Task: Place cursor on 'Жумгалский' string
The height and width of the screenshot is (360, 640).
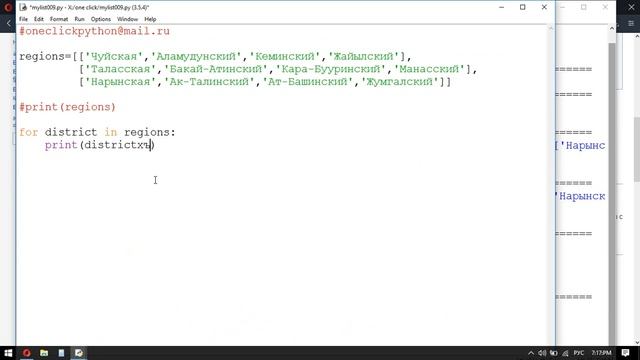Action: pyautogui.click(x=400, y=82)
